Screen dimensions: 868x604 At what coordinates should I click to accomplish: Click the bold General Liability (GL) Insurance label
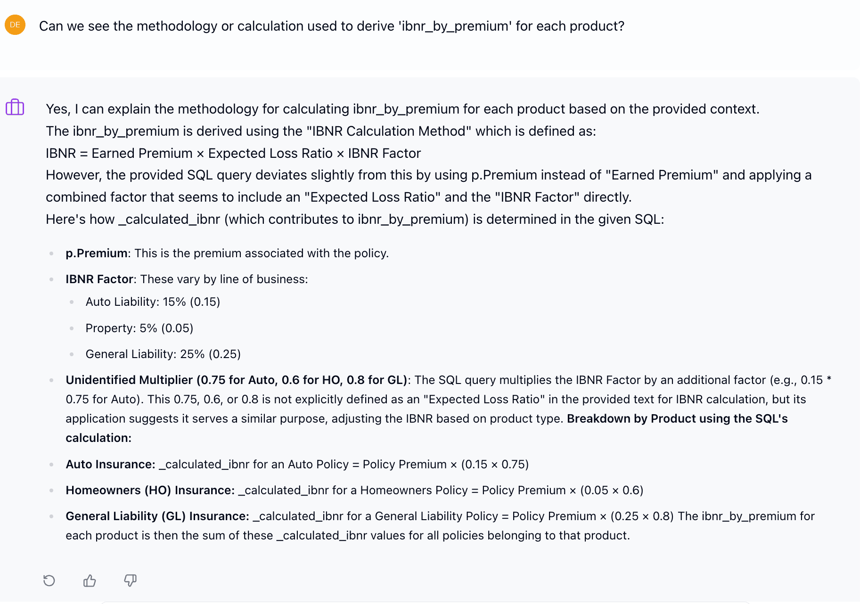click(x=157, y=516)
